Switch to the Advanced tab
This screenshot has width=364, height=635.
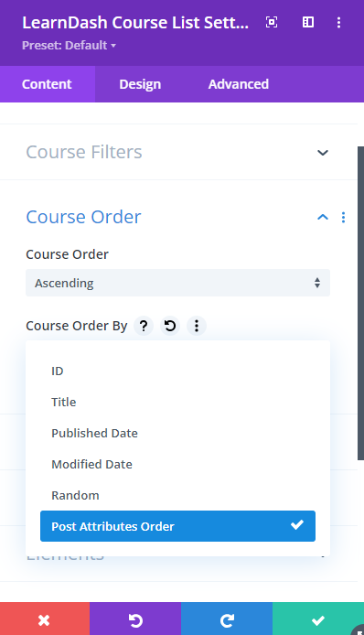(239, 84)
